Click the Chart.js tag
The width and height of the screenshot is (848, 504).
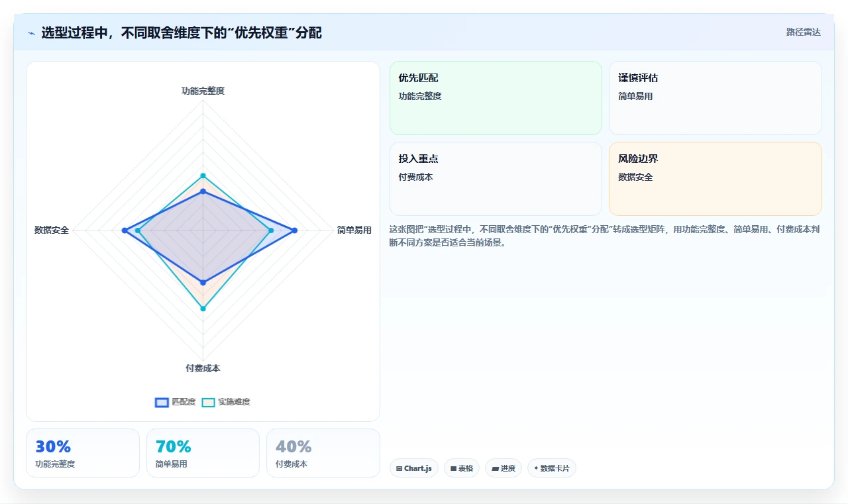point(414,468)
